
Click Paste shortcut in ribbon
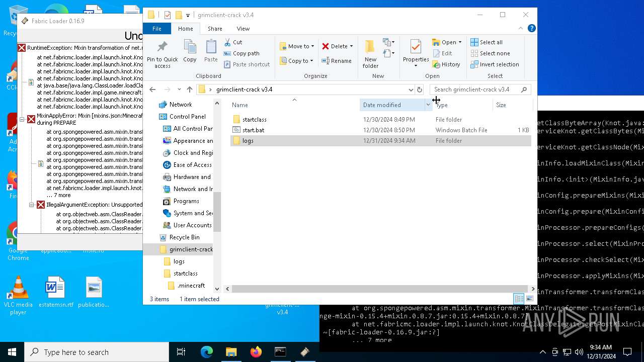247,64
